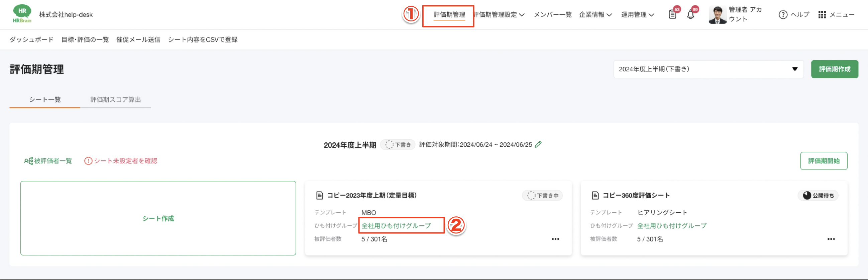Open 全社用ひも付けグループ link on コピー360度評価シート card
Screen dimensions: 868x280
pos(671,226)
